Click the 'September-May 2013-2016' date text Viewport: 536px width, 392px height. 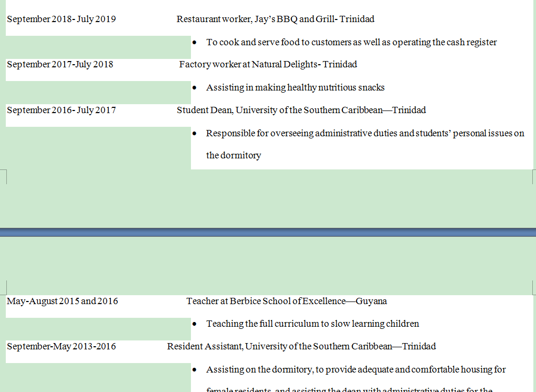61,347
